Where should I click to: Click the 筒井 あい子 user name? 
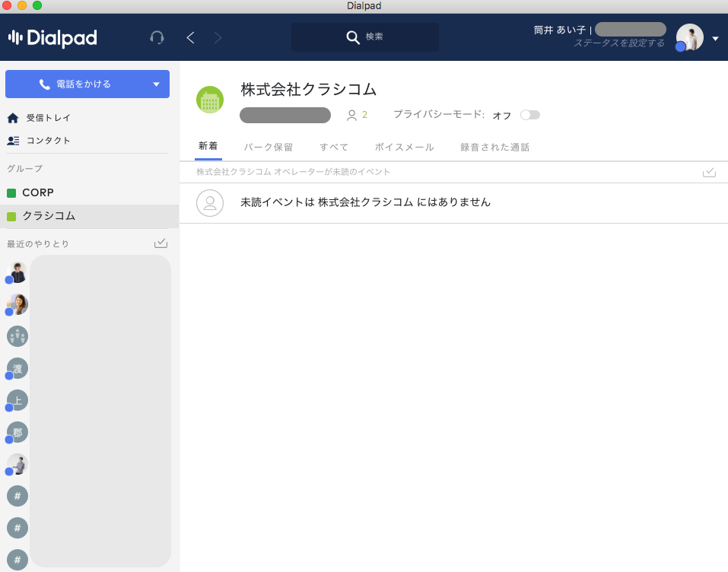(x=559, y=30)
